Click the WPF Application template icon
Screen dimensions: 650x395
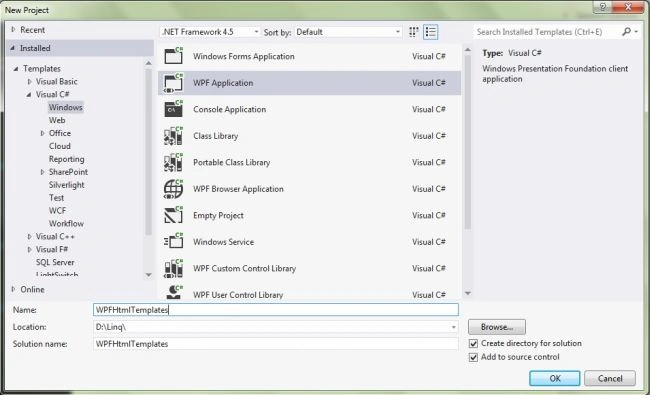(173, 82)
